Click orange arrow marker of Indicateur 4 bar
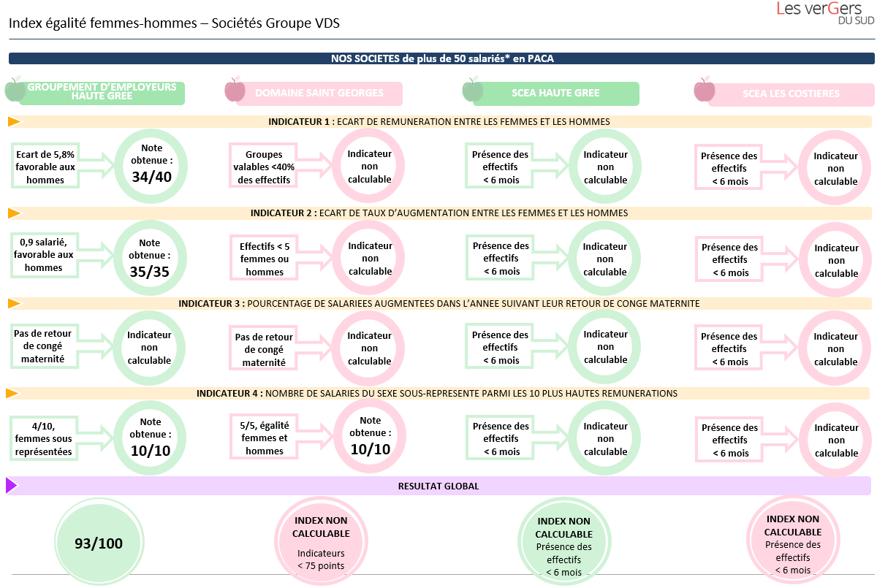Image resolution: width=877 pixels, height=588 pixels. (12, 393)
